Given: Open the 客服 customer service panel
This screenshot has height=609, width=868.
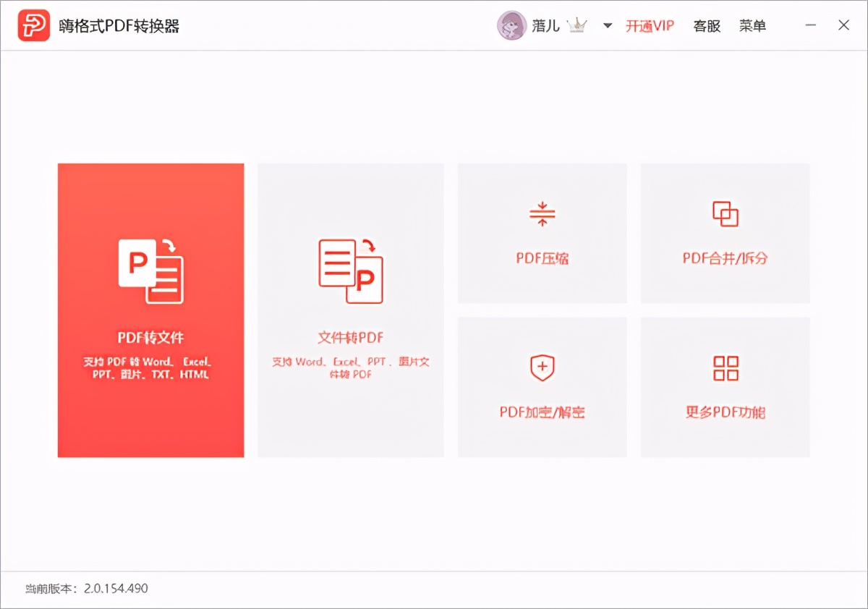Looking at the screenshot, I should click(x=707, y=25).
